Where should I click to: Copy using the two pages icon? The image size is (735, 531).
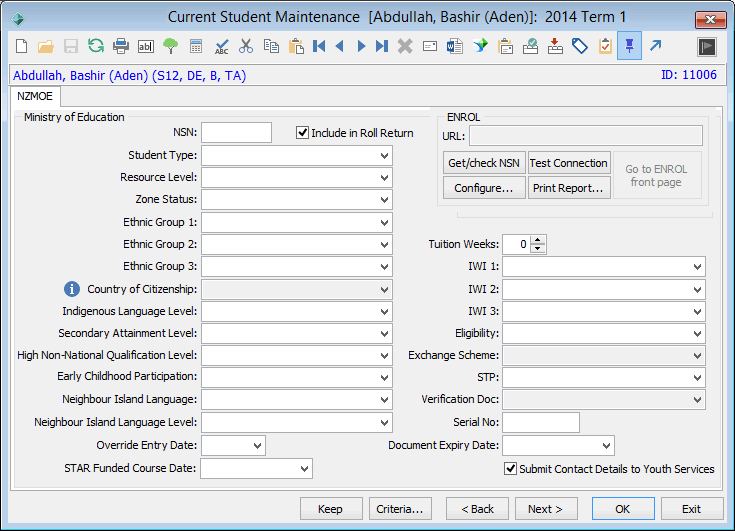[x=271, y=46]
